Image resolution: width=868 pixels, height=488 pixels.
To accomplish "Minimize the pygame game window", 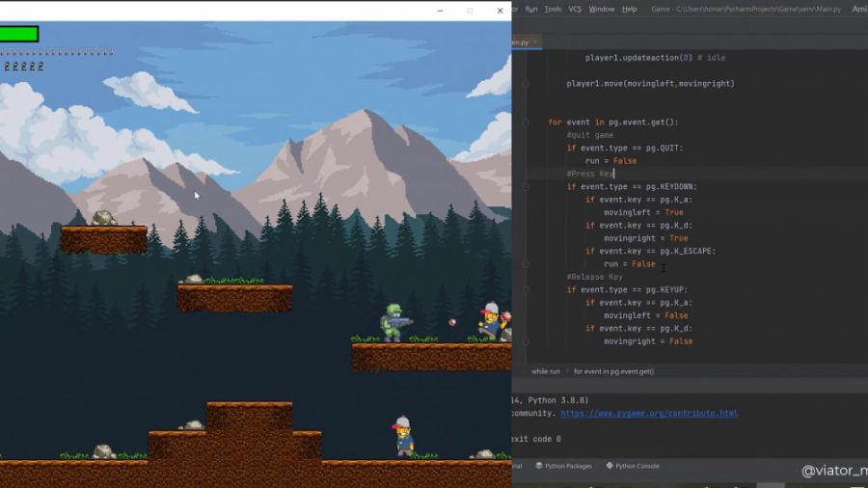I will (440, 11).
